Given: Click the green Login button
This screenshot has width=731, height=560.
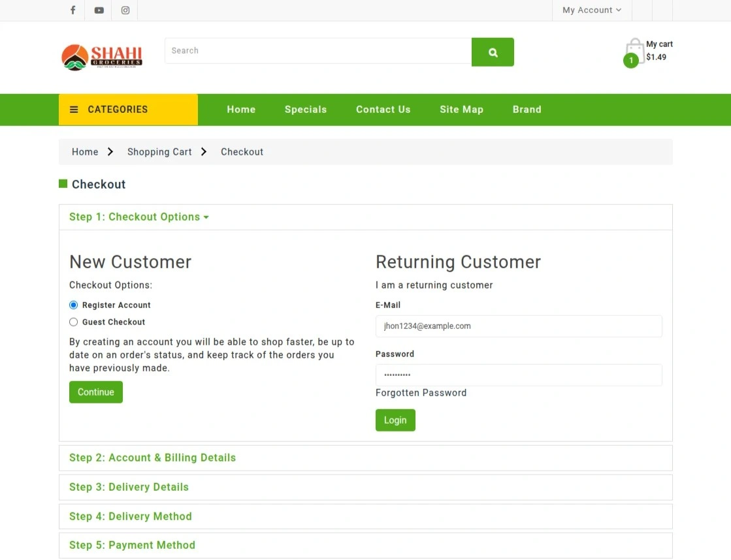Looking at the screenshot, I should pos(395,420).
